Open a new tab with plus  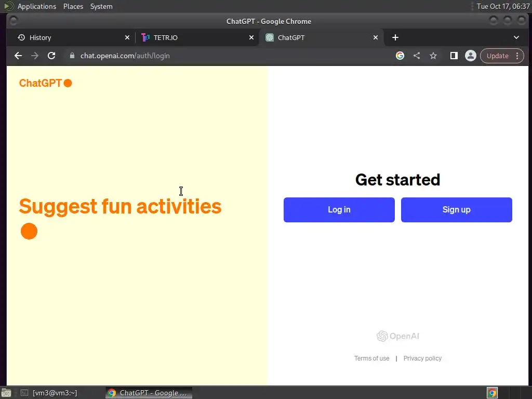[x=395, y=37]
